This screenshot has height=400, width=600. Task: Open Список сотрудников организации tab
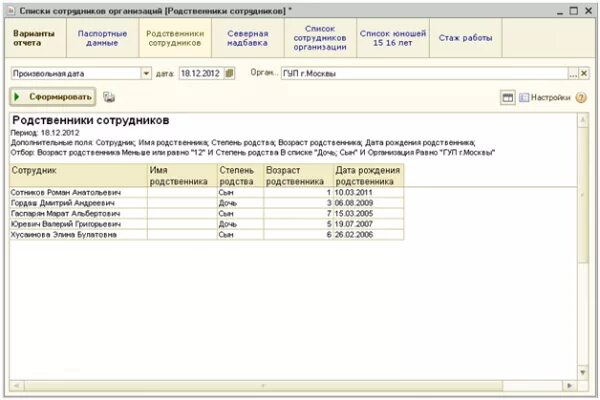click(x=320, y=38)
